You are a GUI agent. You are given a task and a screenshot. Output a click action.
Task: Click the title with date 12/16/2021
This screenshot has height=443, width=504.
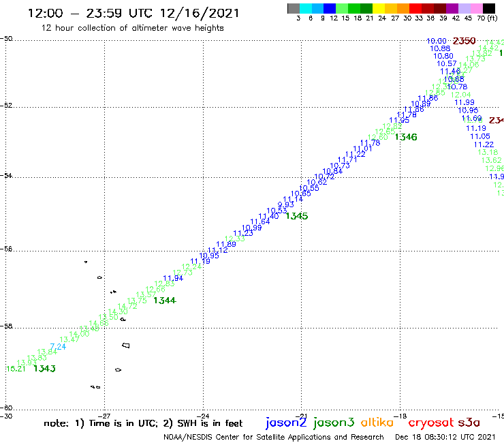tap(133, 13)
